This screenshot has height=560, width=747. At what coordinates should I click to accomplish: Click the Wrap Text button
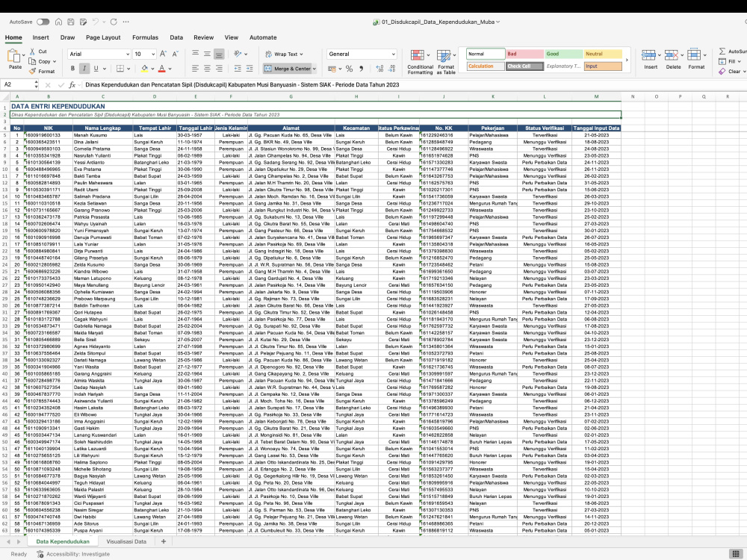(x=284, y=55)
